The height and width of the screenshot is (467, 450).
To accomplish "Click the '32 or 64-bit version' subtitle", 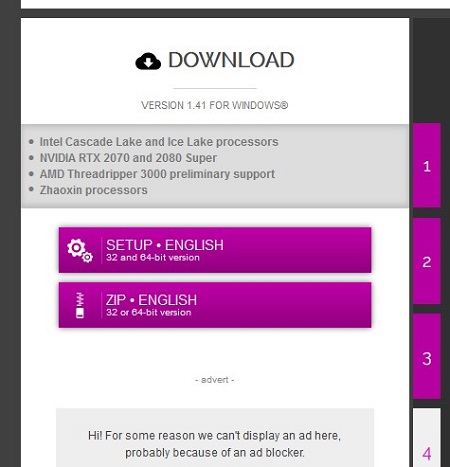I will 149,313.
